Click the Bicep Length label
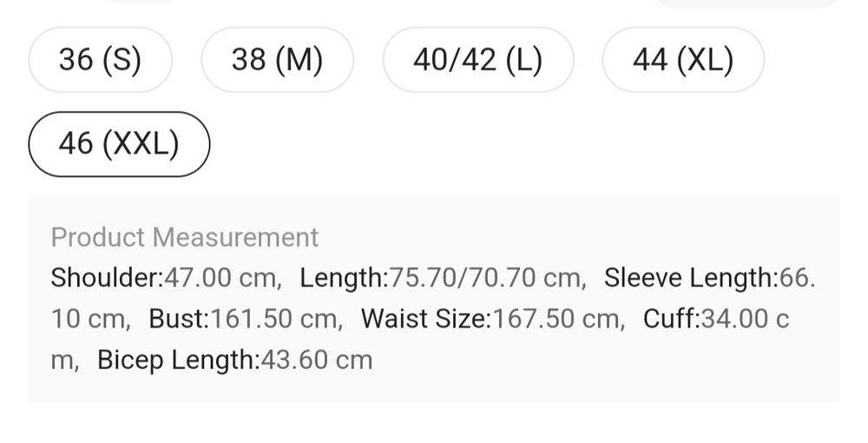 [177, 360]
